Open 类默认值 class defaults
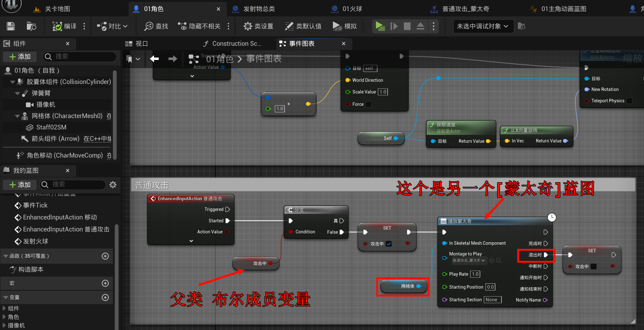 pyautogui.click(x=303, y=26)
